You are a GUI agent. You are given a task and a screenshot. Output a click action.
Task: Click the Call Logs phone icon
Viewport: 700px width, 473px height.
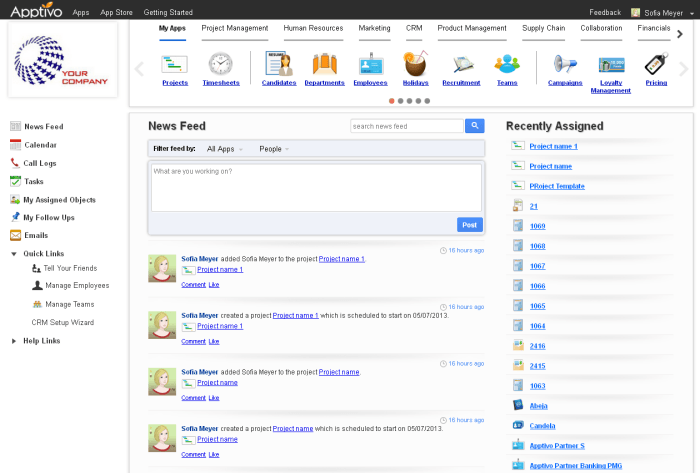[15, 163]
